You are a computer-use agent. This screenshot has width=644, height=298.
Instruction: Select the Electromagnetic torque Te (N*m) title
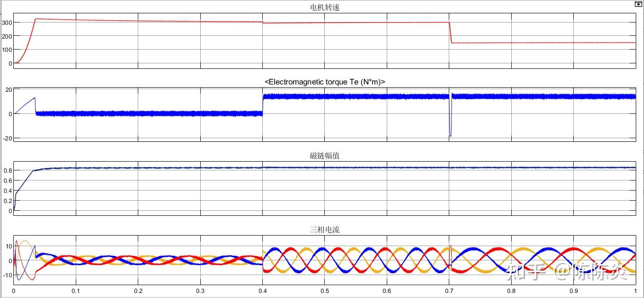(x=325, y=82)
